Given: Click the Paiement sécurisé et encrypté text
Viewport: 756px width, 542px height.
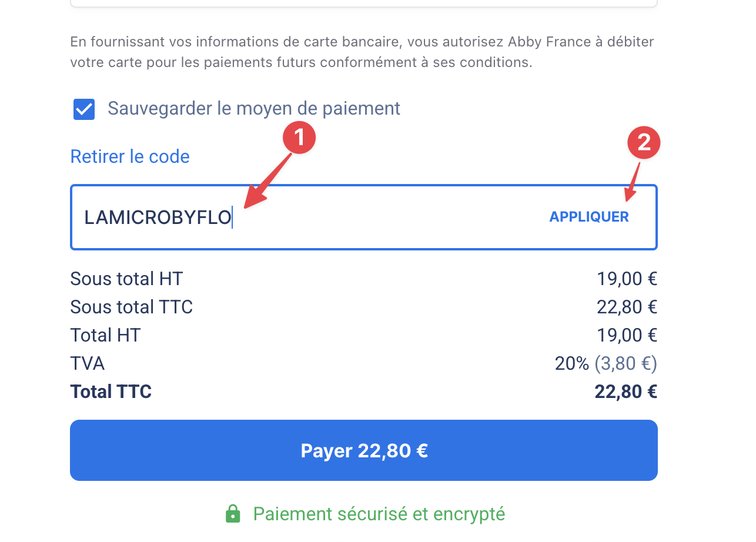Looking at the screenshot, I should (379, 513).
